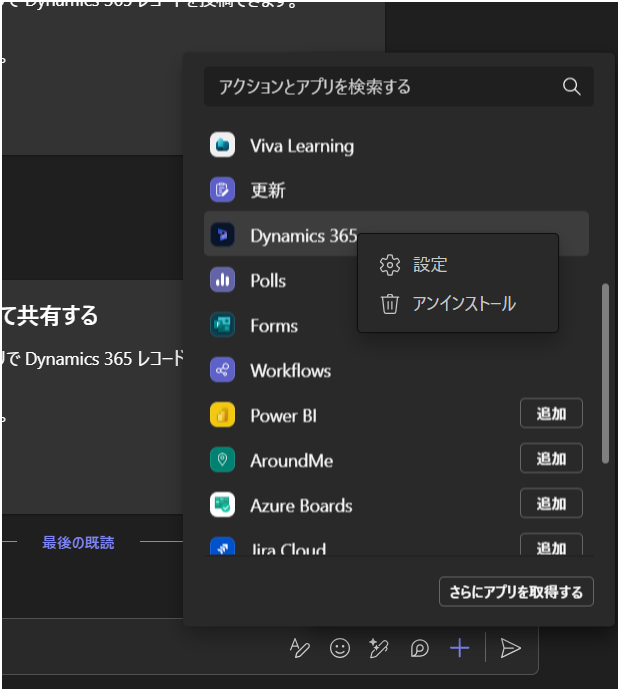Select the Azure Boards label
The width and height of the screenshot is (620, 691).
click(x=301, y=505)
